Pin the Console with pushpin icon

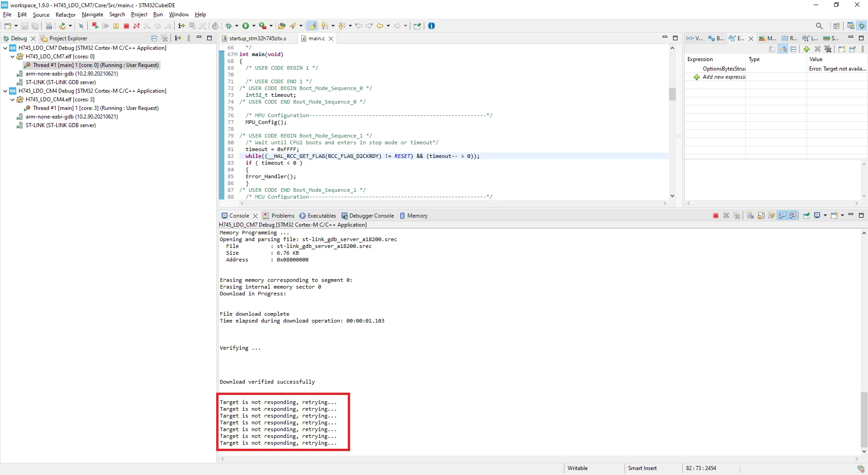806,215
